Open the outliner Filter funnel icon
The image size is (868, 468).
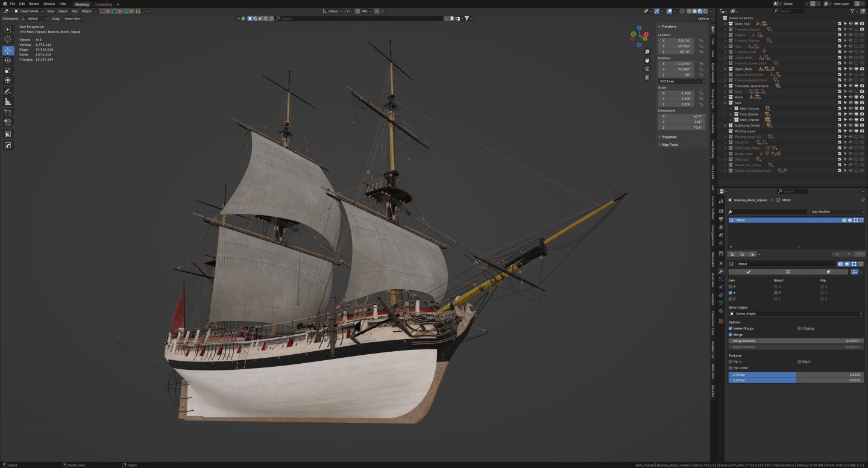(x=853, y=11)
